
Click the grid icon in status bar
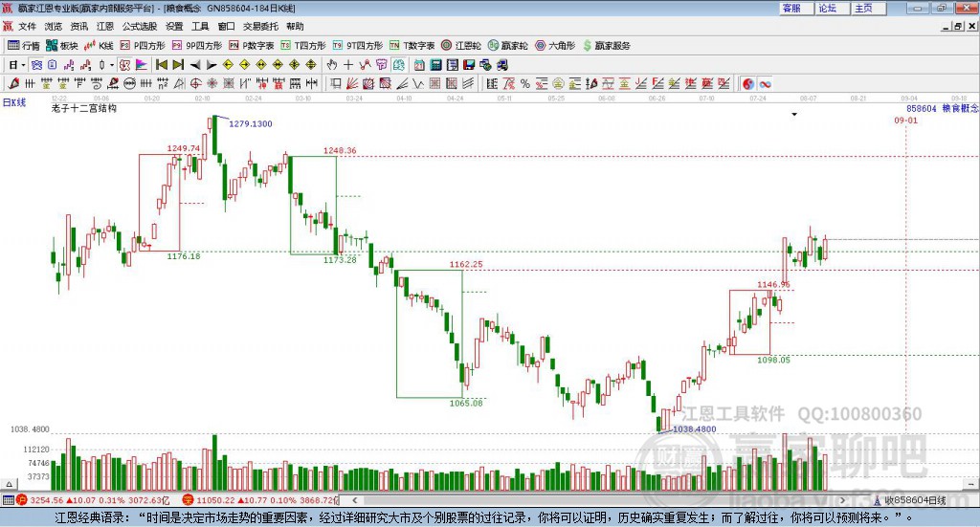8,500
